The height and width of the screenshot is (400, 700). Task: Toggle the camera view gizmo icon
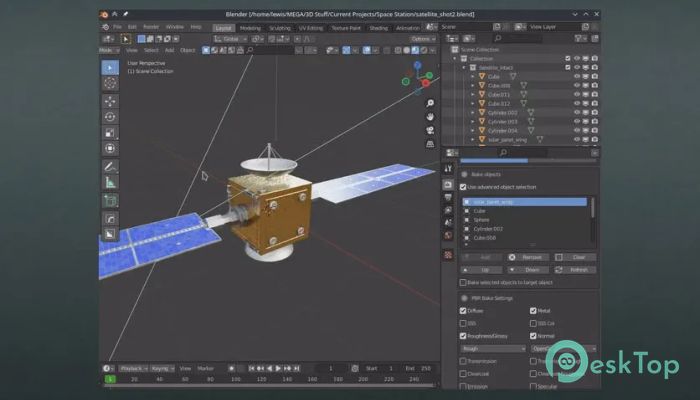pyautogui.click(x=430, y=130)
